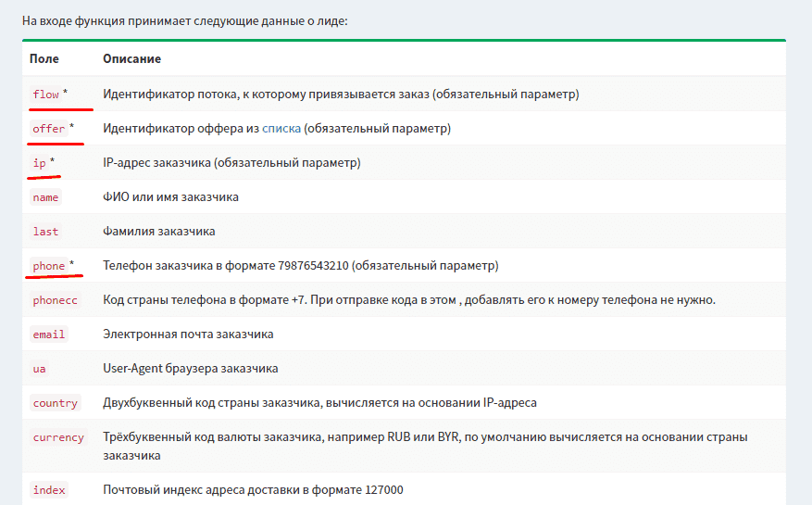The width and height of the screenshot is (812, 505).
Task: Click the "Описание" column header
Action: (131, 58)
